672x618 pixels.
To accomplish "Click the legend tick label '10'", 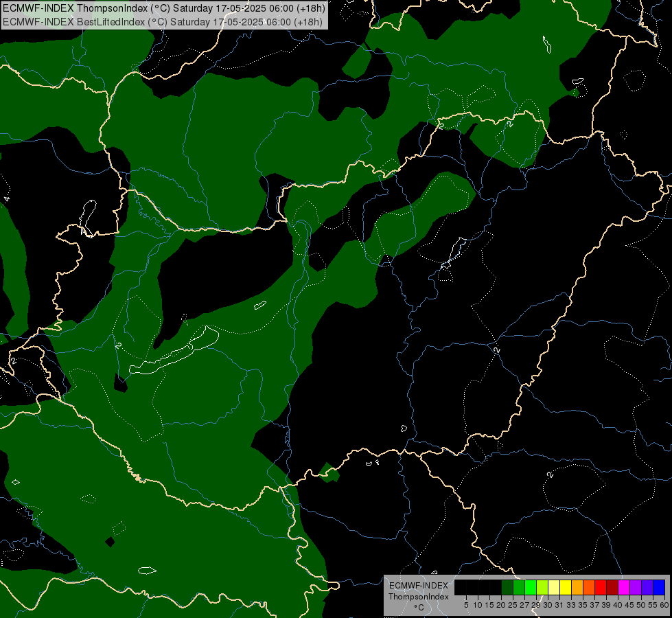I will tap(478, 605).
